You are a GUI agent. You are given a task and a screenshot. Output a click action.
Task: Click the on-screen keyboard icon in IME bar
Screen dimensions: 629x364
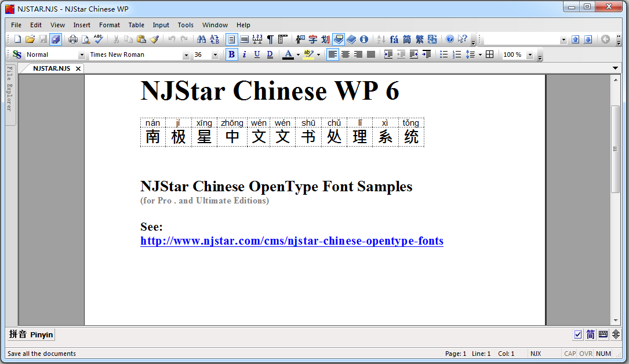click(603, 334)
